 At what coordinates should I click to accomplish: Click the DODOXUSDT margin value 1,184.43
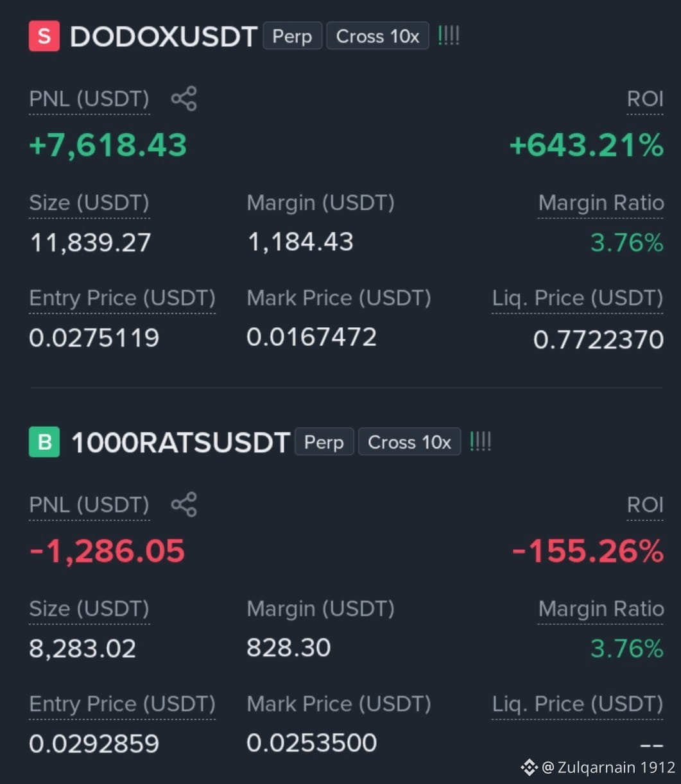(x=300, y=242)
